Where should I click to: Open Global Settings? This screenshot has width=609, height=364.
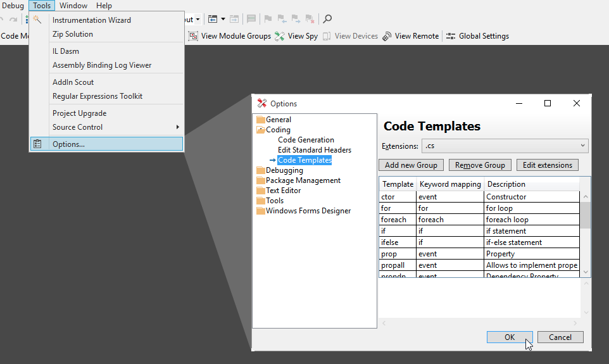[477, 36]
